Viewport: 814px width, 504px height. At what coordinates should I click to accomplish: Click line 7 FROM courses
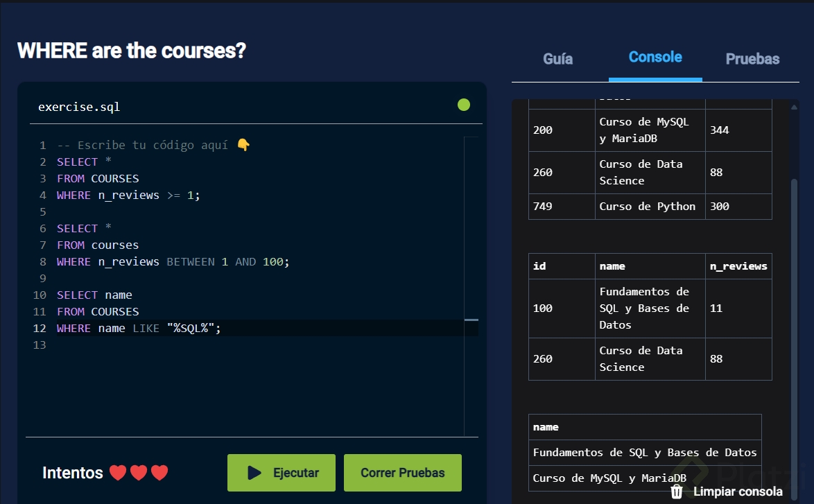98,245
